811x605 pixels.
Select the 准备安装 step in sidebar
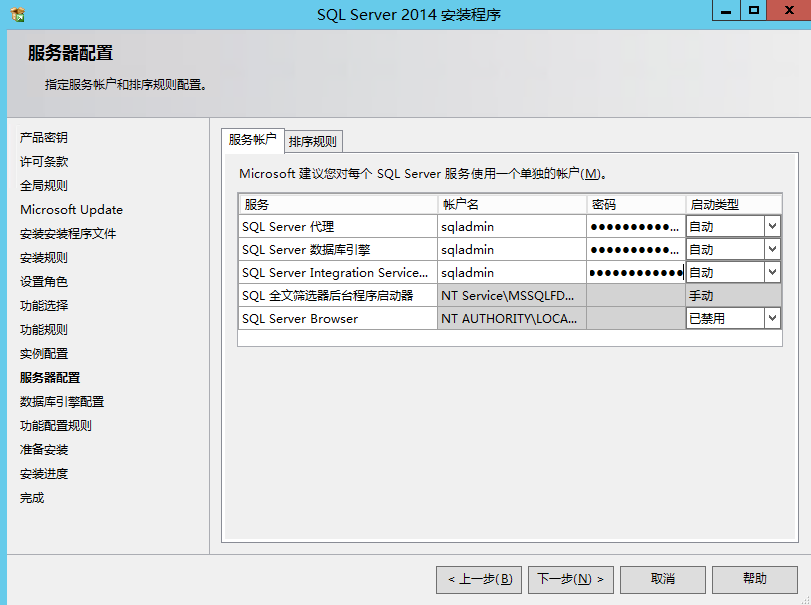44,450
